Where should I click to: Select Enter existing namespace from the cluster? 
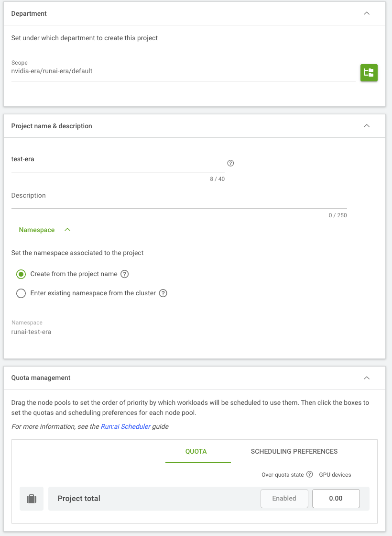pyautogui.click(x=21, y=293)
